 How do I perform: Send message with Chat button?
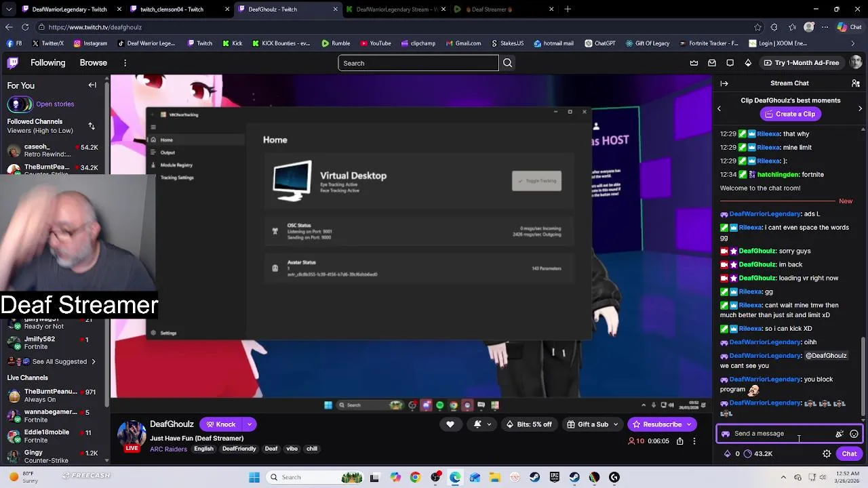pos(850,454)
